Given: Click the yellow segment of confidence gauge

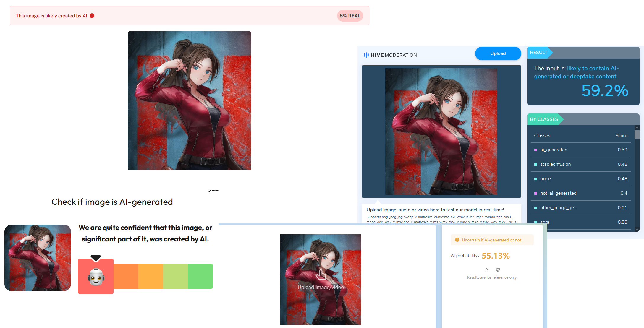Looking at the screenshot, I should [151, 276].
